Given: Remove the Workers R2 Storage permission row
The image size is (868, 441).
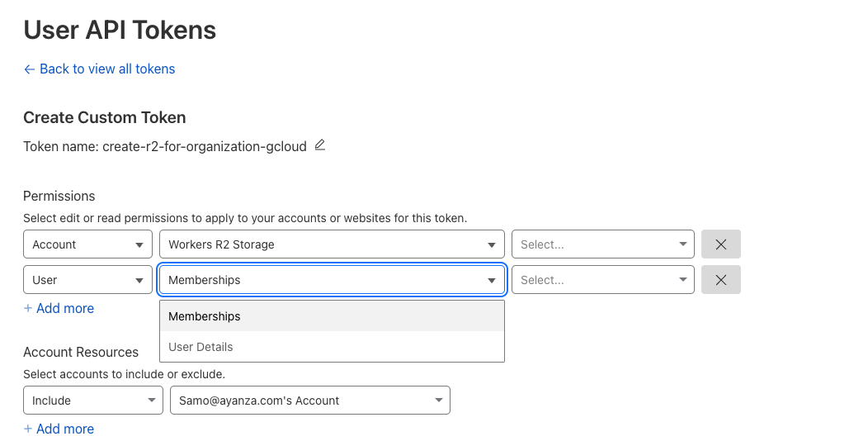Looking at the screenshot, I should [720, 244].
